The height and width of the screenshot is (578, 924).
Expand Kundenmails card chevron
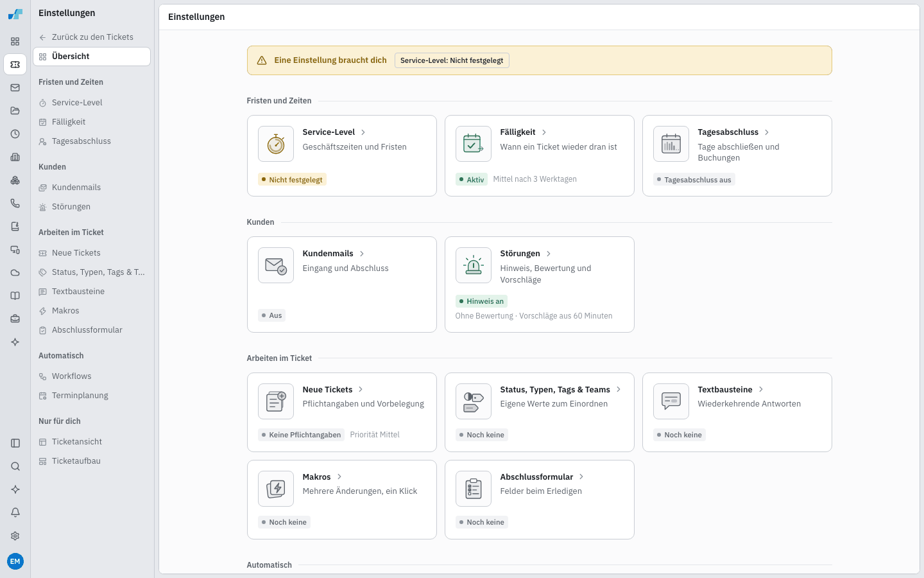coord(362,254)
